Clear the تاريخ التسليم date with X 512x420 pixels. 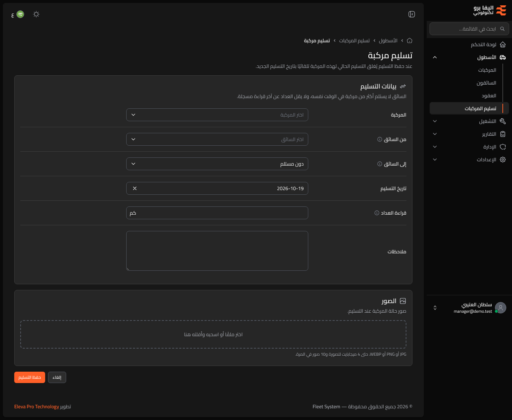click(135, 188)
